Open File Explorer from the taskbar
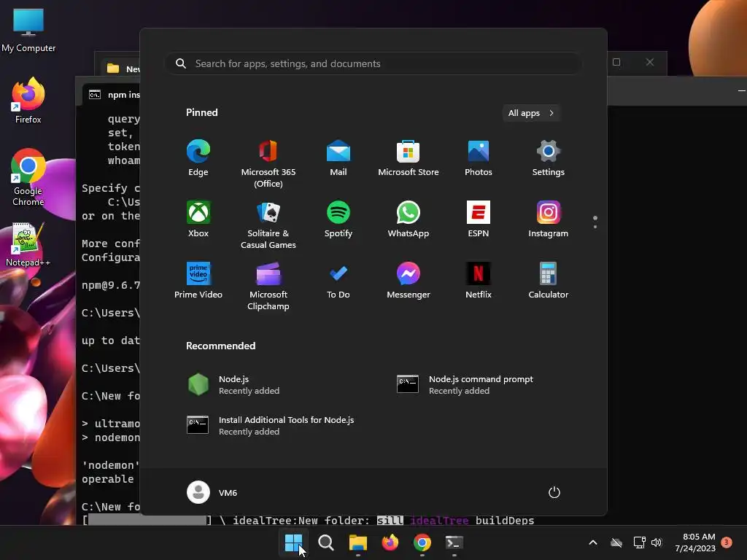Screen dimensions: 747x560 [x=357, y=542]
